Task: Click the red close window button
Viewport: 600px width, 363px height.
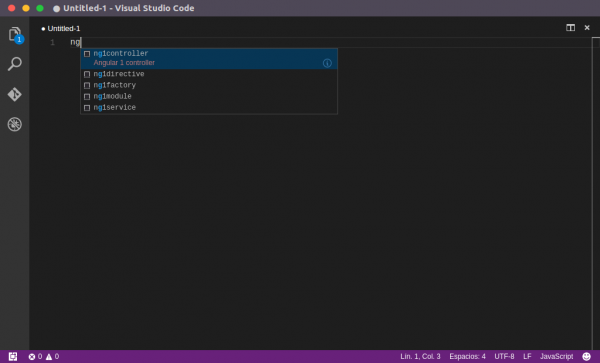Action: coord(11,8)
